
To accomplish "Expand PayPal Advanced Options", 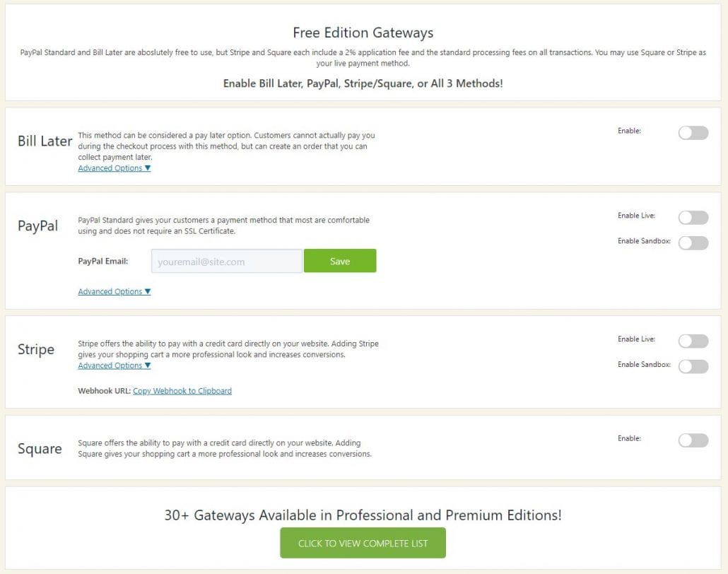I will 114,291.
